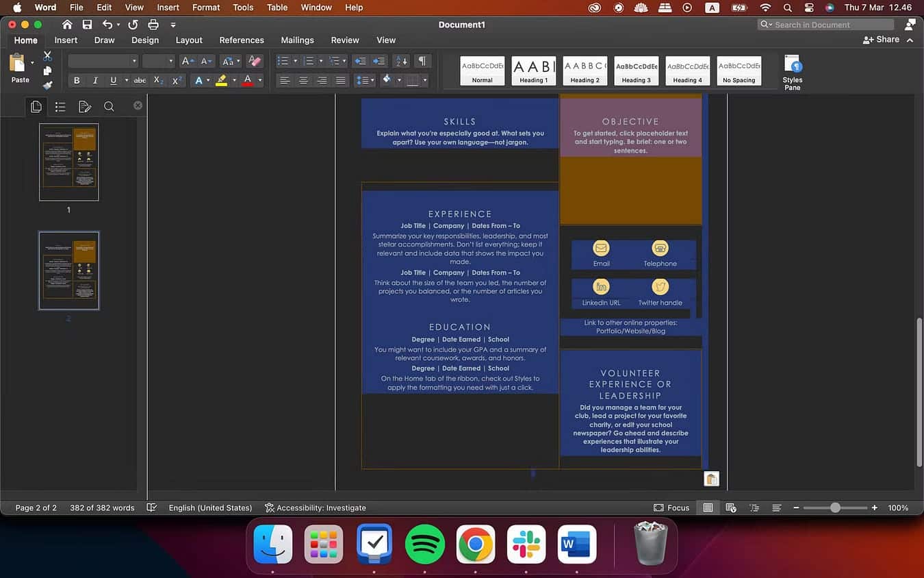Open the Tools menu

242,8
